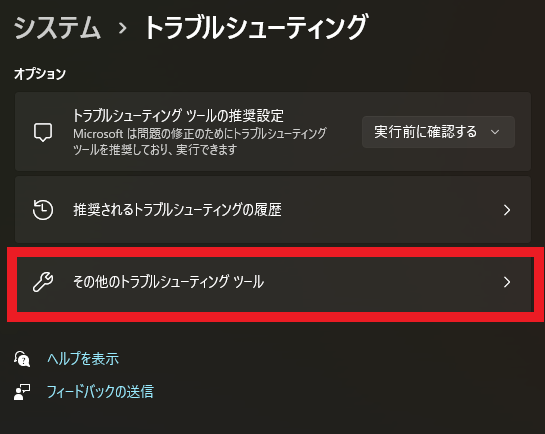Click the breadcrumb arrow after システム
This screenshot has height=434, width=545.
tap(123, 28)
